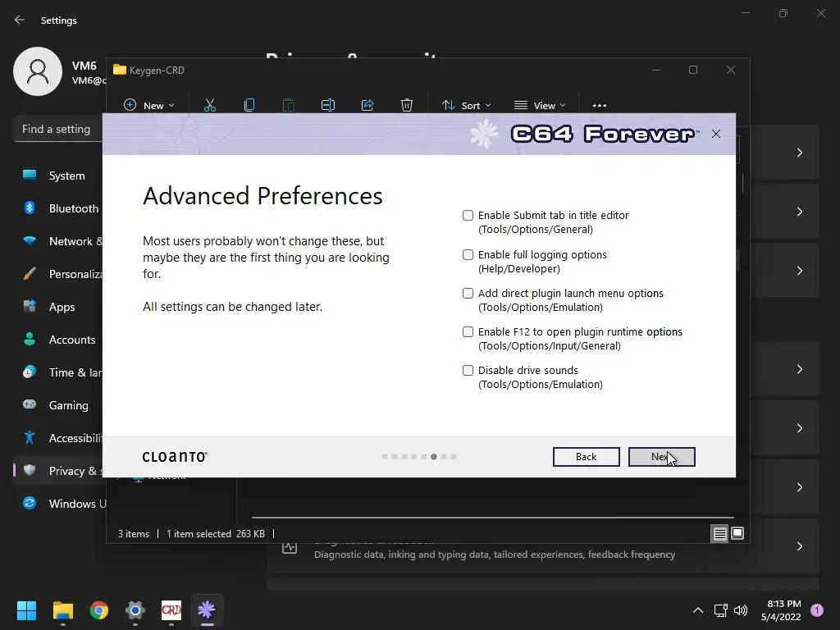Screen dimensions: 840x630
Task: Enable Submit tab in title editor checkbox
Action: (x=468, y=216)
